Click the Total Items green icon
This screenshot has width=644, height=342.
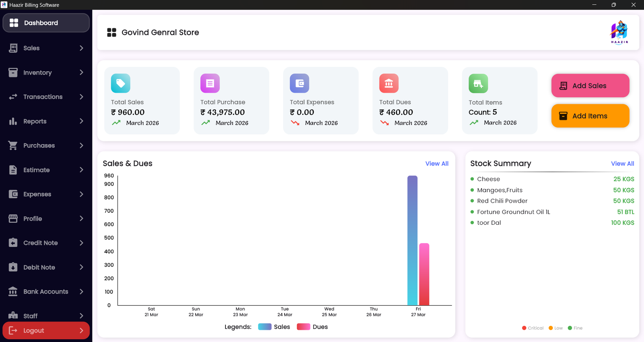478,83
